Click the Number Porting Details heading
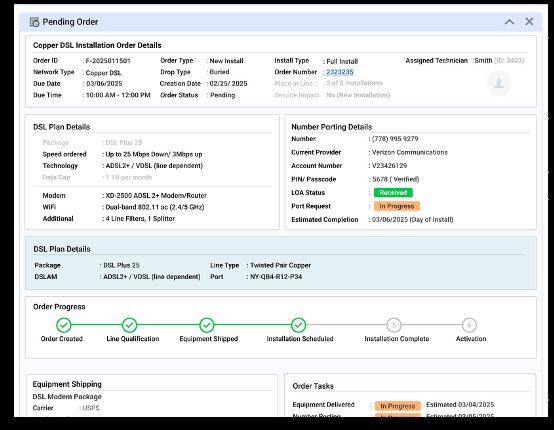The width and height of the screenshot is (554, 430). (x=331, y=127)
